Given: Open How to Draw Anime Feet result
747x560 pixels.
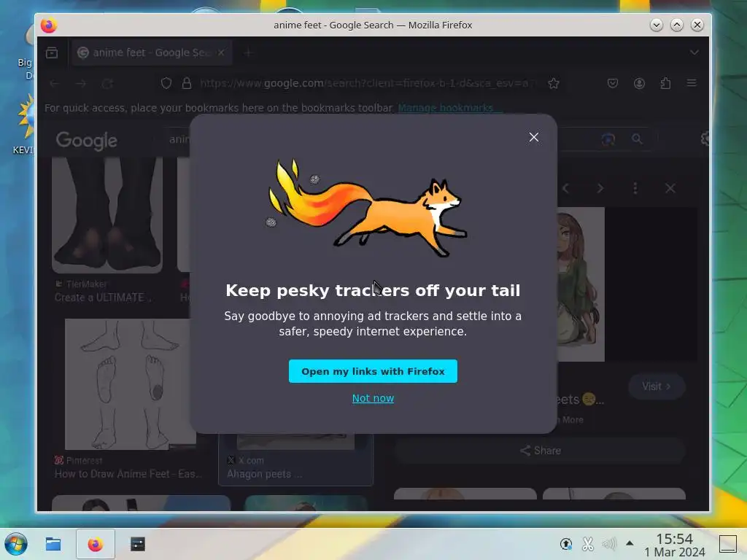Looking at the screenshot, I should click(x=128, y=474).
